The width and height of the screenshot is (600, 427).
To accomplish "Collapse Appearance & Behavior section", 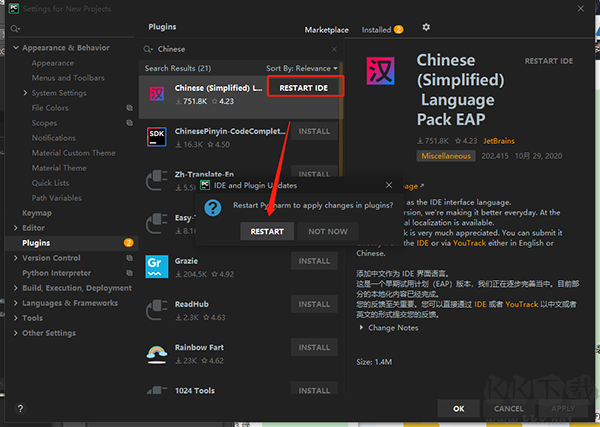I will click(x=16, y=48).
